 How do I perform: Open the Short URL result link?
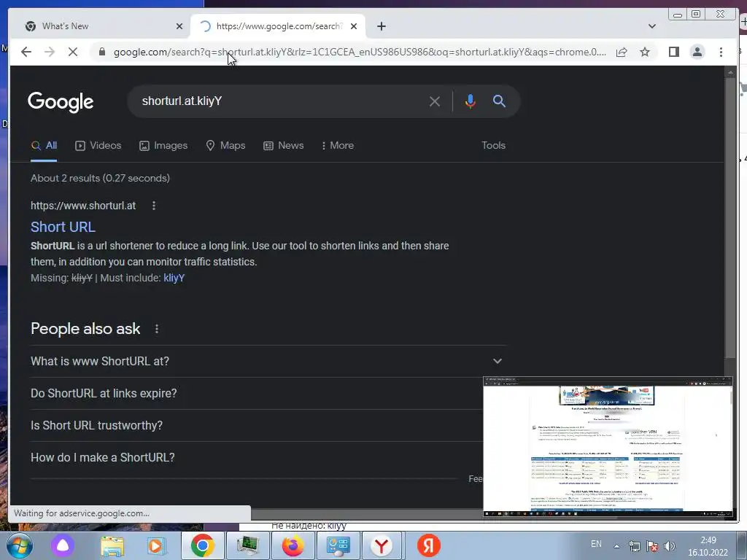click(63, 227)
